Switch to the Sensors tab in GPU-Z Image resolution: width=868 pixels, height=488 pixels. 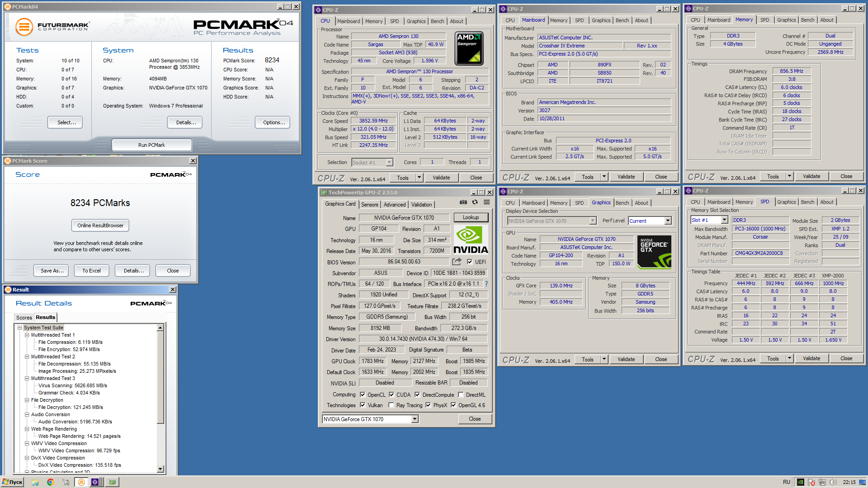(x=369, y=205)
